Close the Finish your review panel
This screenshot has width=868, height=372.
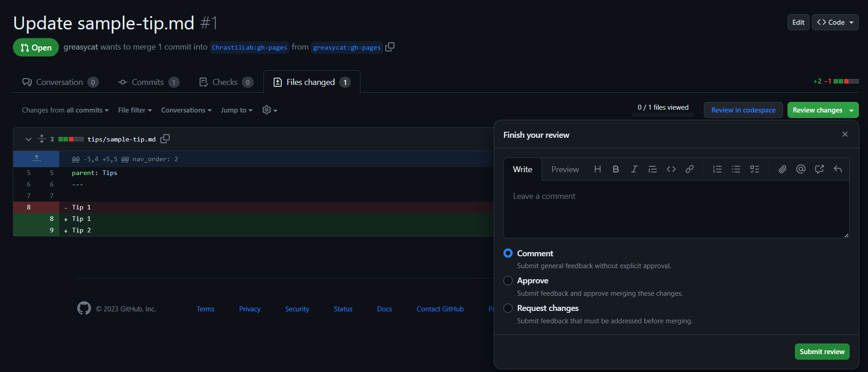click(x=845, y=134)
